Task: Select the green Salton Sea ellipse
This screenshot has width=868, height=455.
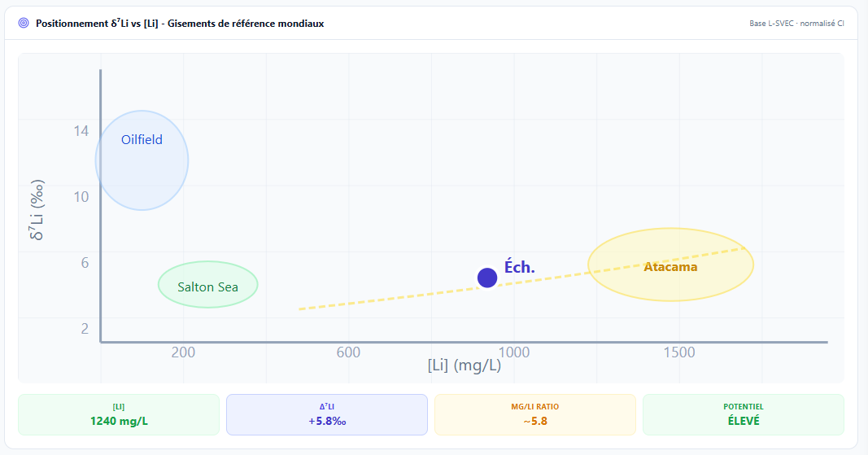Action: pos(207,285)
